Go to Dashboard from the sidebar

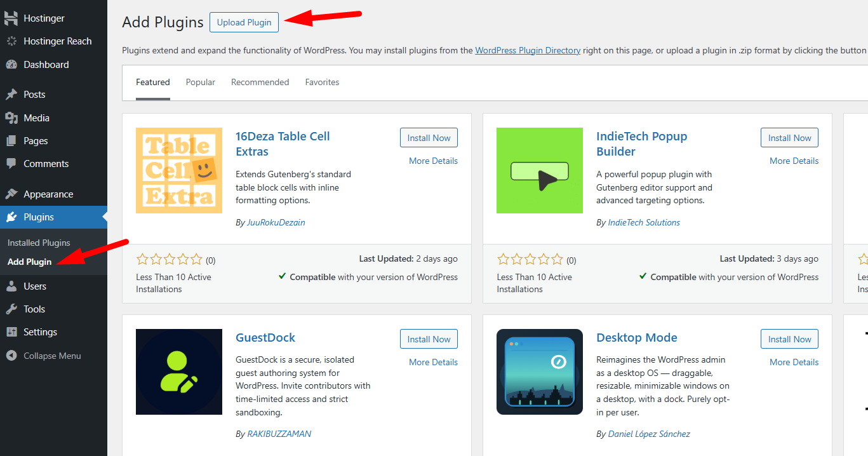pyautogui.click(x=53, y=65)
